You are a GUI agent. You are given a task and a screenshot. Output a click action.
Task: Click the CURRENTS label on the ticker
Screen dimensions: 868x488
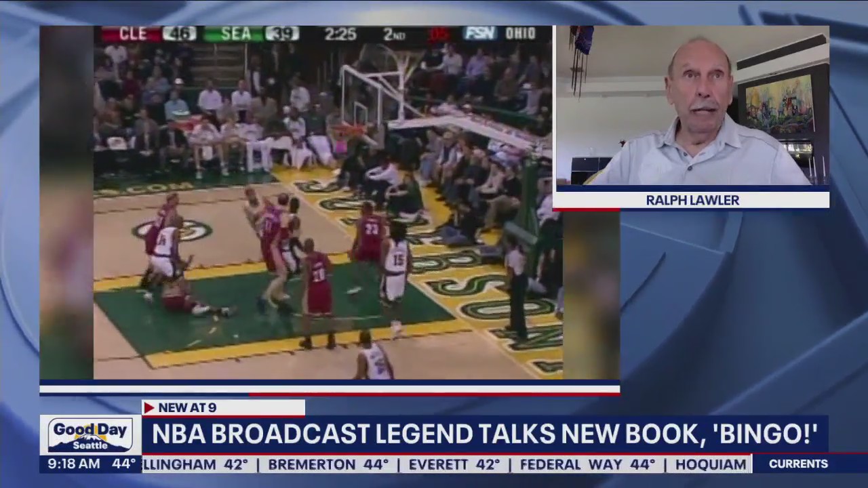pyautogui.click(x=798, y=464)
